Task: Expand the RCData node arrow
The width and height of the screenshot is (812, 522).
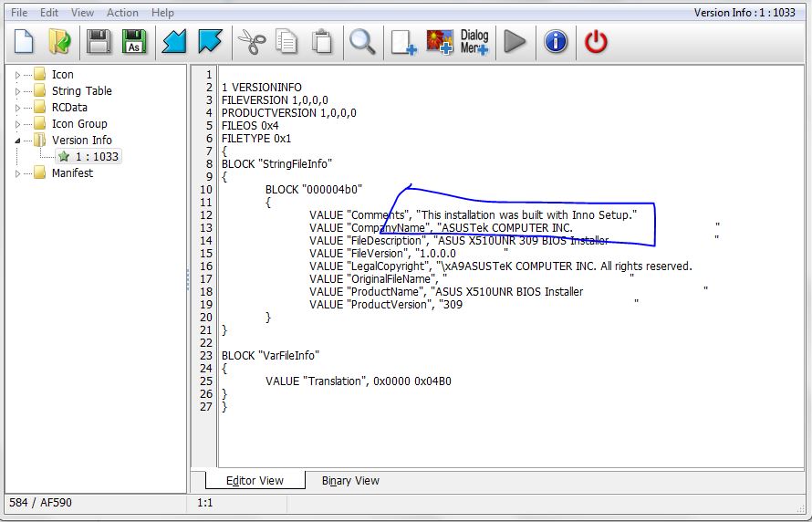Action: click(17, 108)
